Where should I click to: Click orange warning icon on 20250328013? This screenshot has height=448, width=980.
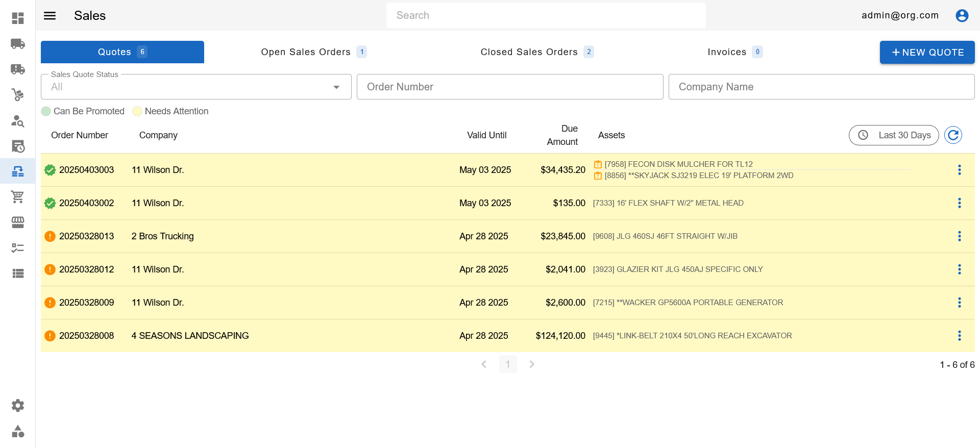pos(50,236)
